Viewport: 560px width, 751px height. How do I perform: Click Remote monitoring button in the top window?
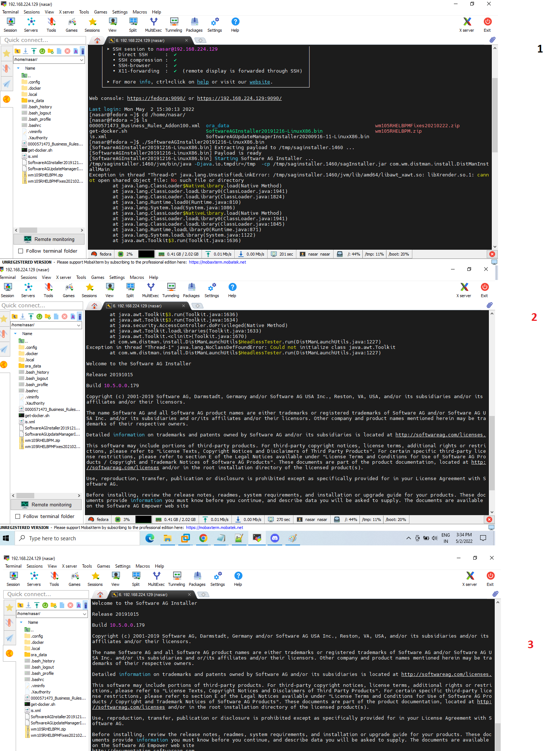point(49,240)
